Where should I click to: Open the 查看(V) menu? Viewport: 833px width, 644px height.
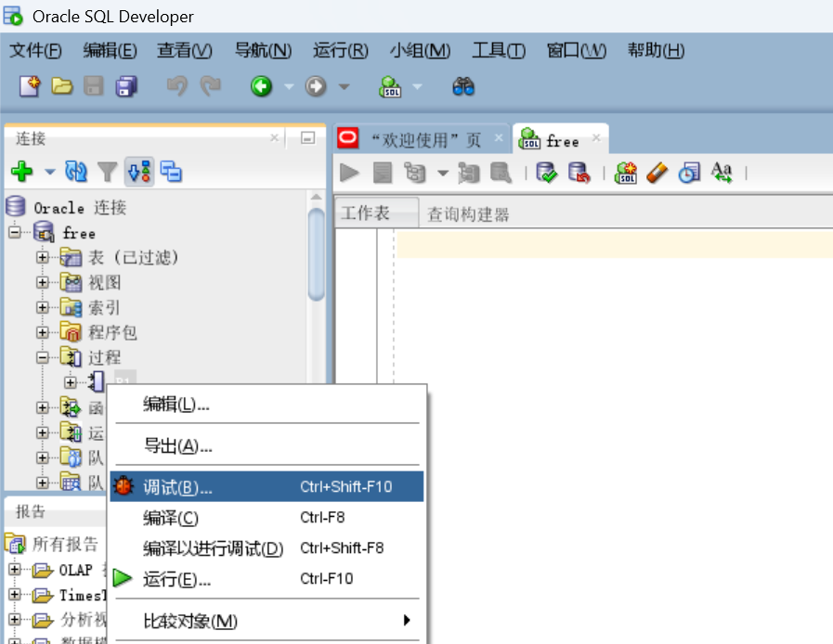[185, 50]
